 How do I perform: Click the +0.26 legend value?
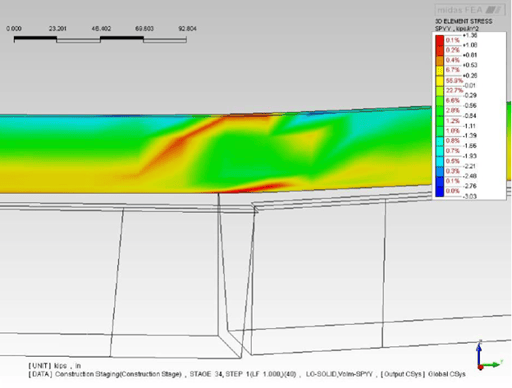tap(470, 76)
